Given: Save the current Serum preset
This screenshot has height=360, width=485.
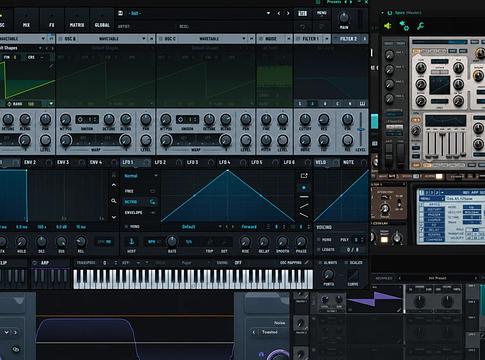Looking at the screenshot, I should tap(121, 13).
